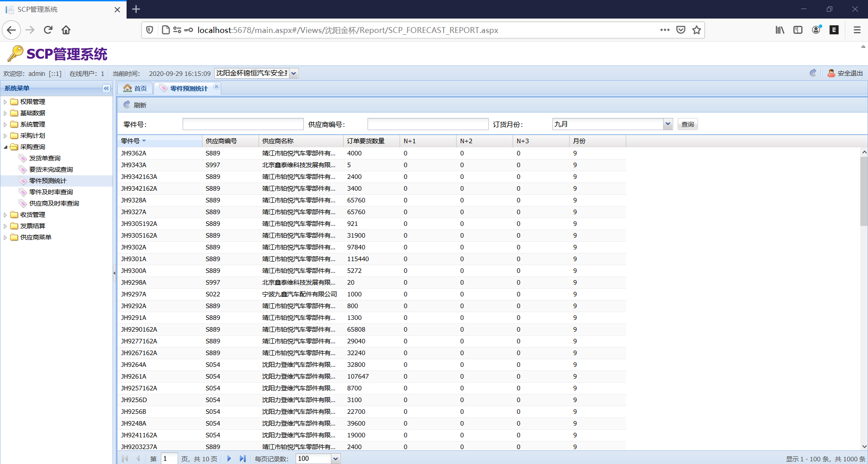Screen dimensions: 868x464
Task: Expand the 采购计划 folder
Action: tap(5, 136)
